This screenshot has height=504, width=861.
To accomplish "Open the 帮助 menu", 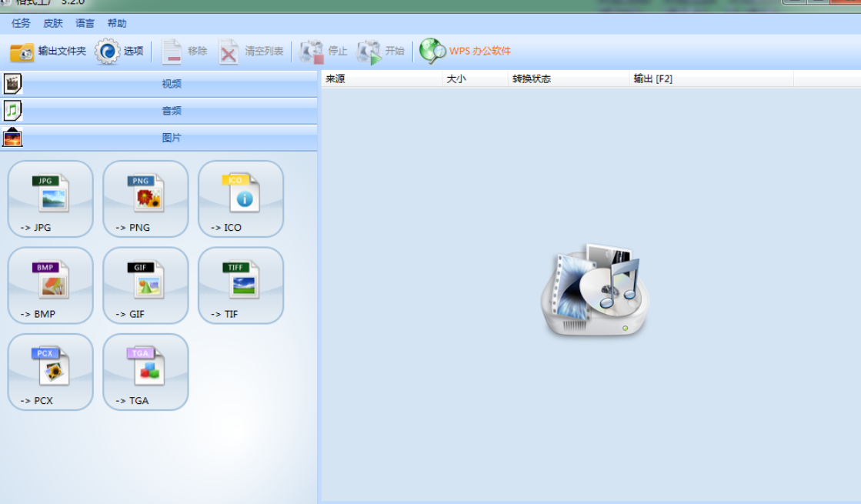I will [x=117, y=23].
